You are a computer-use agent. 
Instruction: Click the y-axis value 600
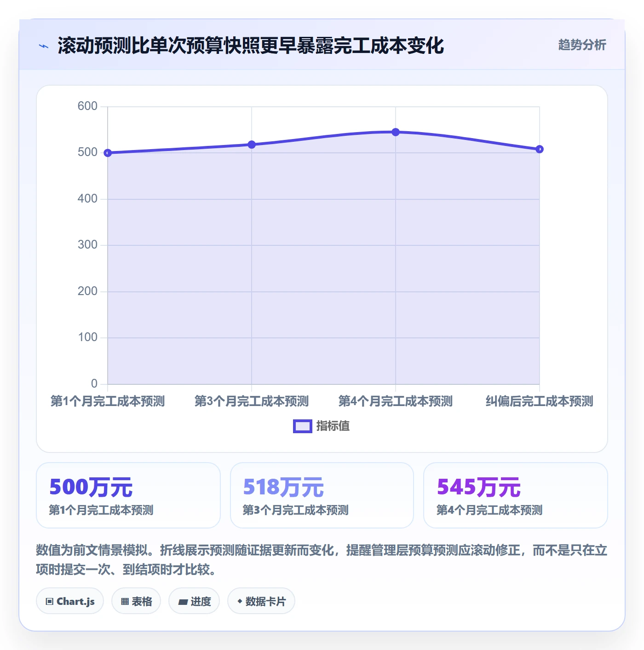click(87, 106)
